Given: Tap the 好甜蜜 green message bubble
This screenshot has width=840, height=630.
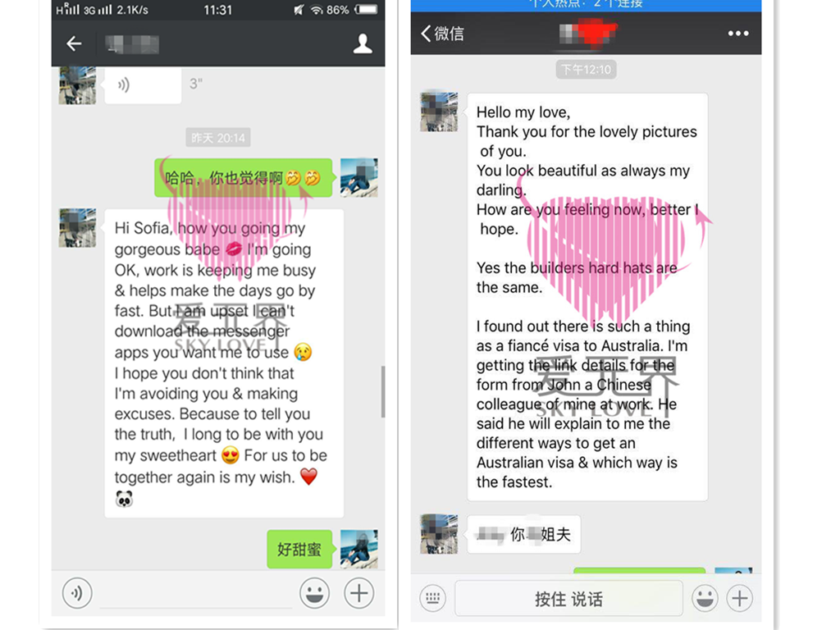Looking at the screenshot, I should (299, 549).
